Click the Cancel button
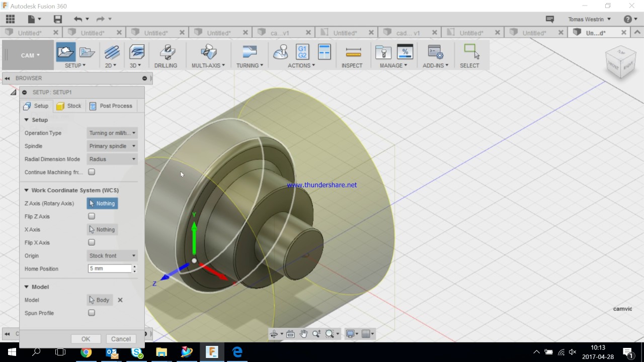The width and height of the screenshot is (644, 362). [121, 339]
